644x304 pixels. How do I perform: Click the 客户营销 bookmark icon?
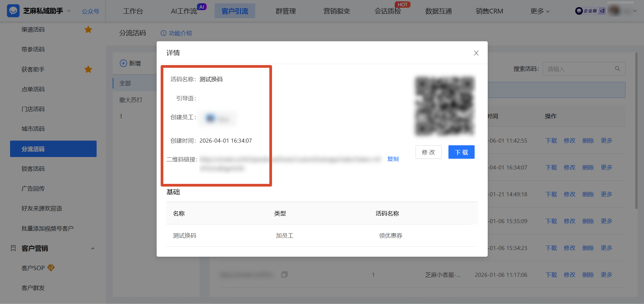click(13, 248)
